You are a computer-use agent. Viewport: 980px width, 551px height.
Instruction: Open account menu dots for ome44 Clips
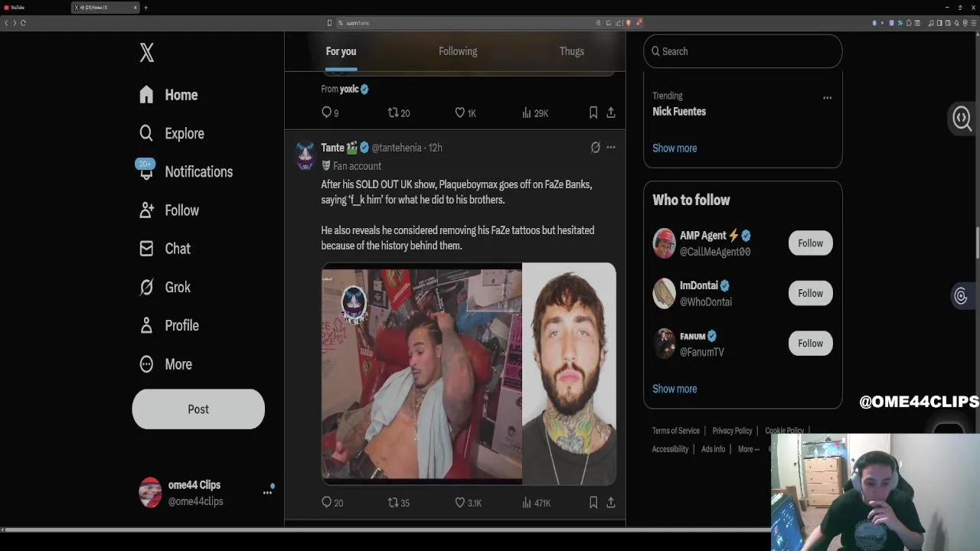coord(267,492)
